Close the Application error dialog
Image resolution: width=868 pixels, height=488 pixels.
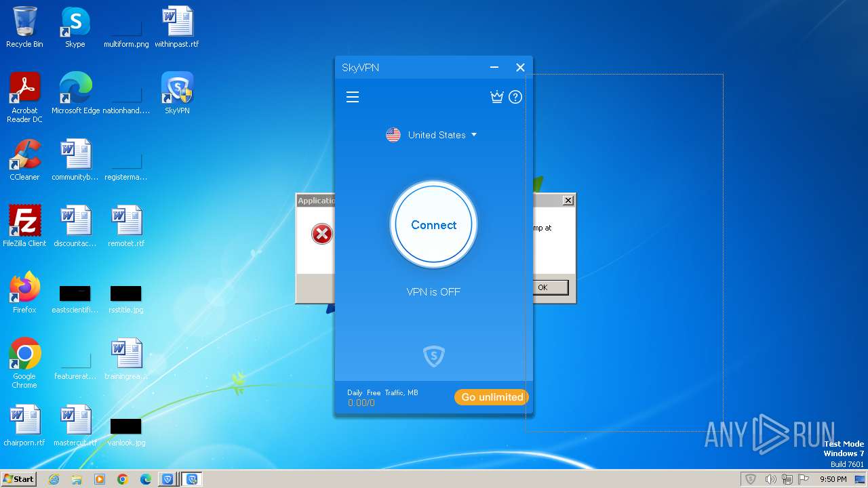[568, 200]
